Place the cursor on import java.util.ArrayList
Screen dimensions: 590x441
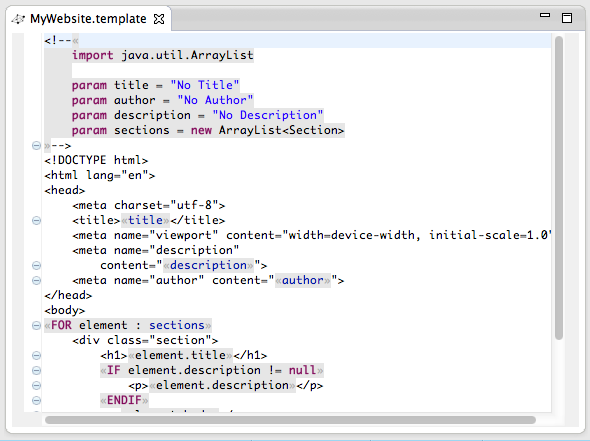coord(163,55)
